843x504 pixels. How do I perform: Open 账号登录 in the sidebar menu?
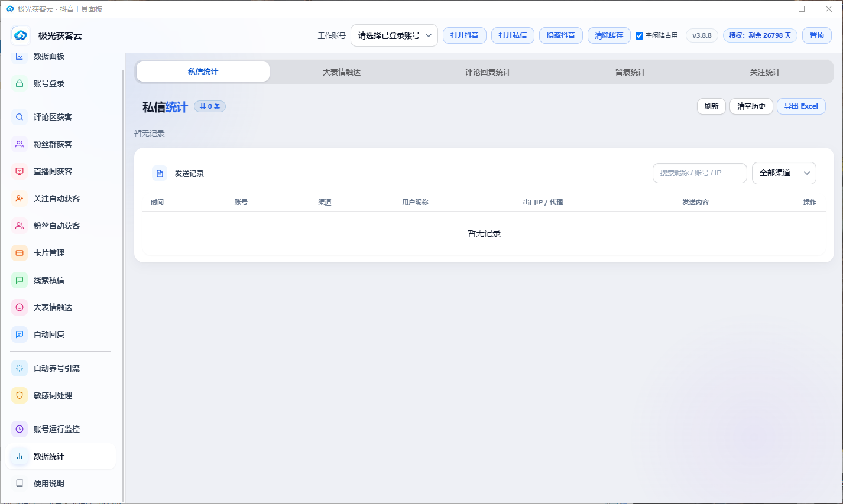[60, 83]
